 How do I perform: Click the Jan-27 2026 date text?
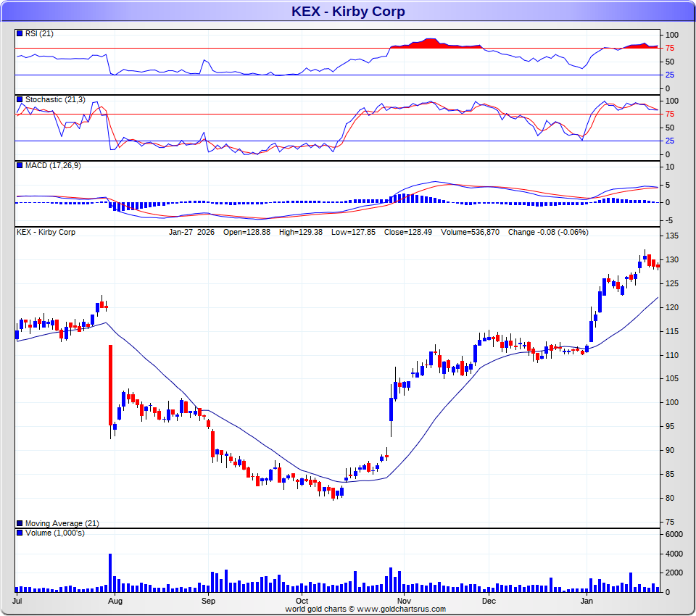tap(191, 232)
